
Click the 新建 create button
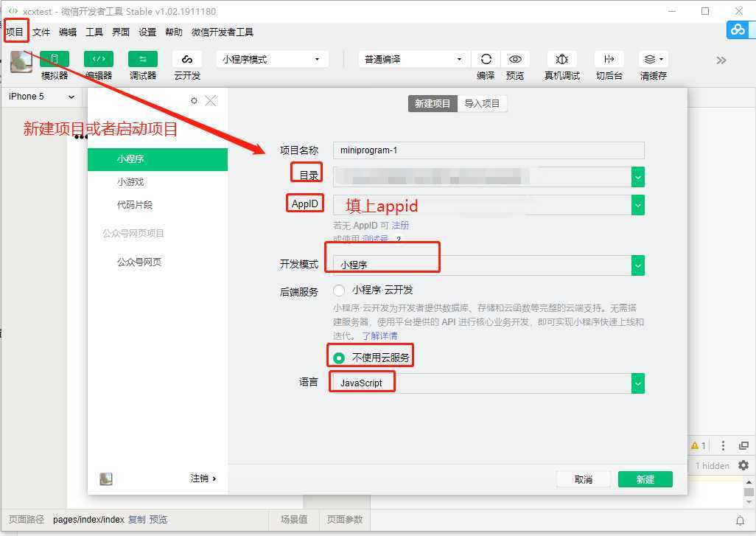click(645, 479)
